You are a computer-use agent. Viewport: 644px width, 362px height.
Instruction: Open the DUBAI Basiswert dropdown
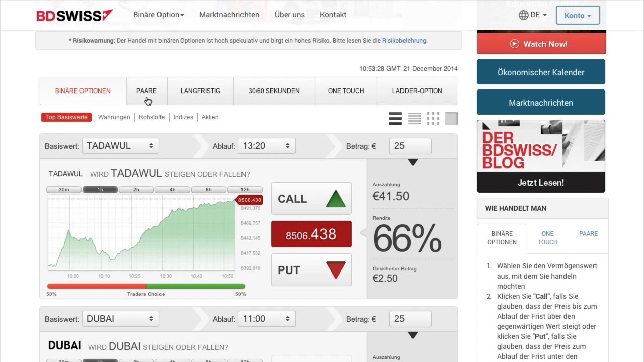pos(121,319)
